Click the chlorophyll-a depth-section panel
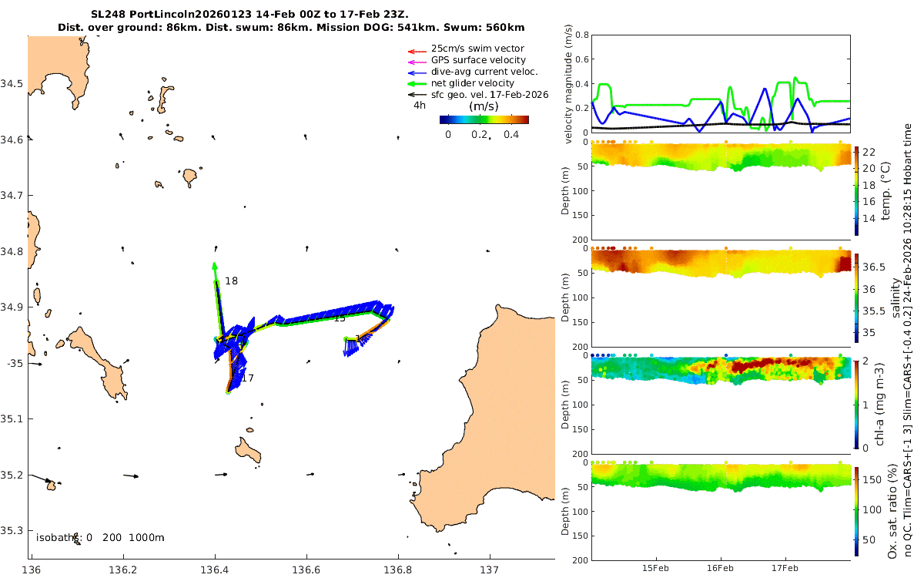The width and height of the screenshot is (924, 578). 720,405
